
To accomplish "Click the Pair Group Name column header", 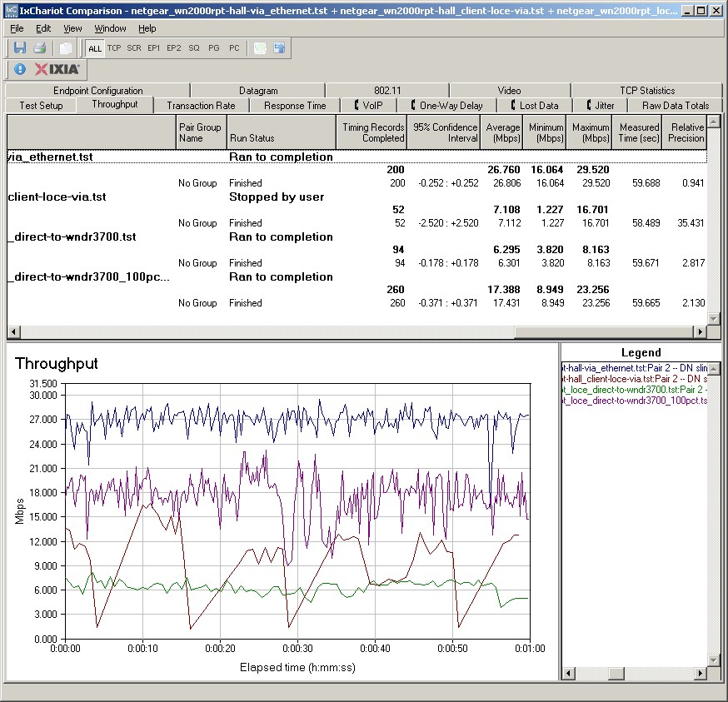I will point(201,132).
